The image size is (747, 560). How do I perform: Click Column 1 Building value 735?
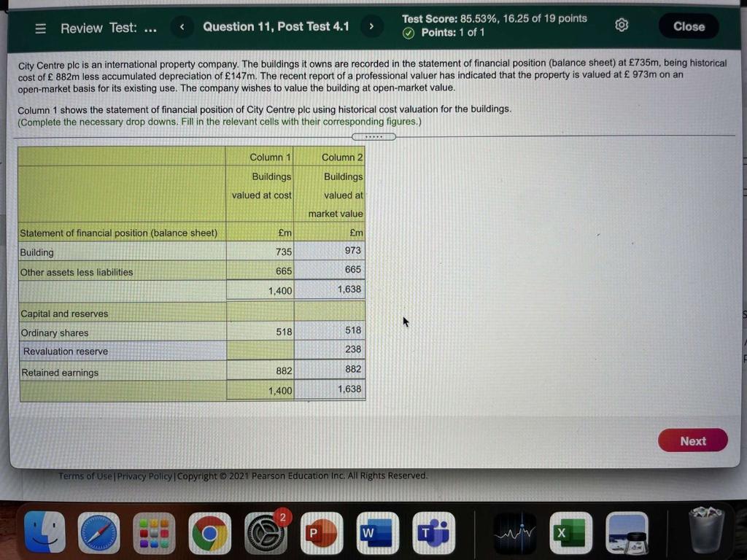(260, 252)
